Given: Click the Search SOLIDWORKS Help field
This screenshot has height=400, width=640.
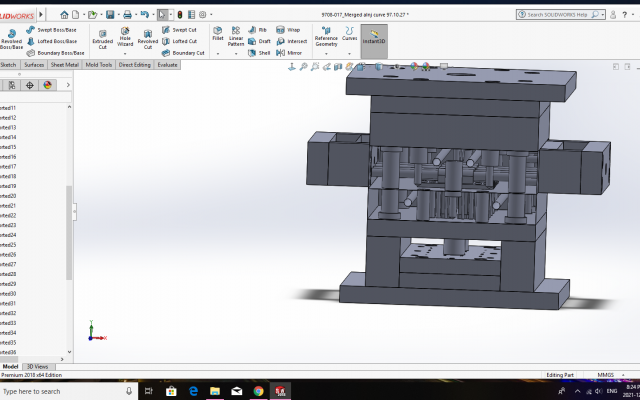Looking at the screenshot, I should 560,15.
